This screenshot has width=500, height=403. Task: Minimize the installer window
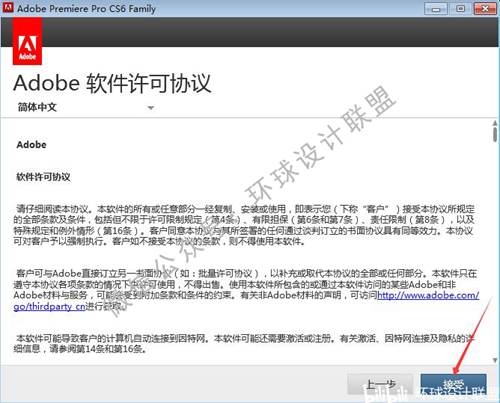(x=436, y=8)
